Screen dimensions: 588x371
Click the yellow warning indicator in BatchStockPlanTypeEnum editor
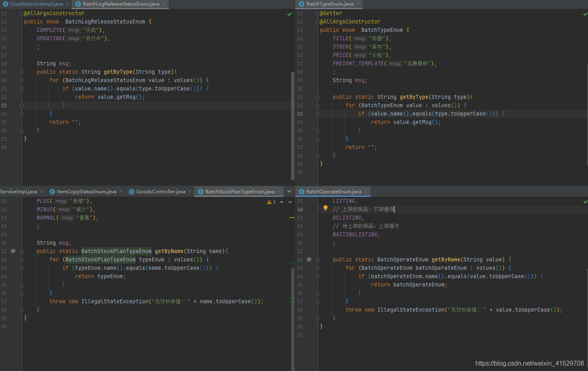coord(271,202)
